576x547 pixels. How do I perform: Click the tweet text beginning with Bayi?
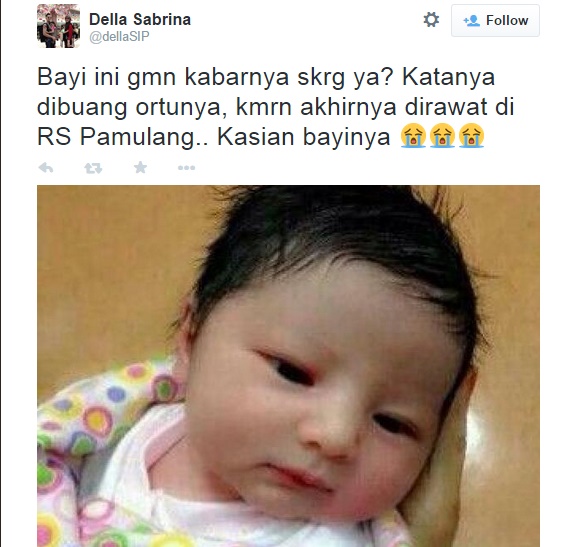[x=276, y=107]
